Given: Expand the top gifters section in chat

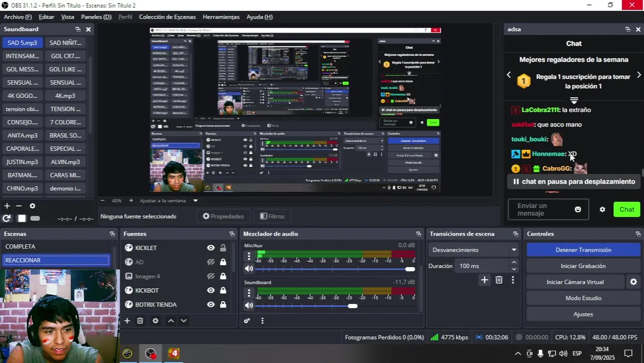Looking at the screenshot, I should point(573,100).
